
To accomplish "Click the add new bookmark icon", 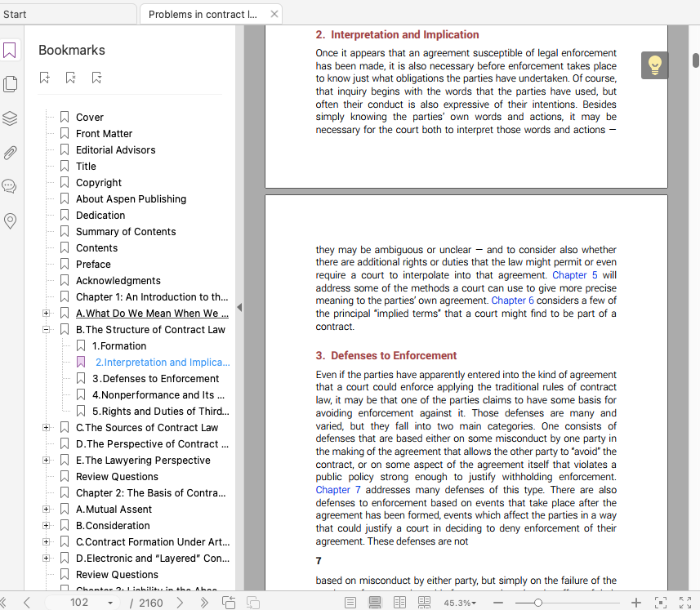I will pyautogui.click(x=45, y=78).
